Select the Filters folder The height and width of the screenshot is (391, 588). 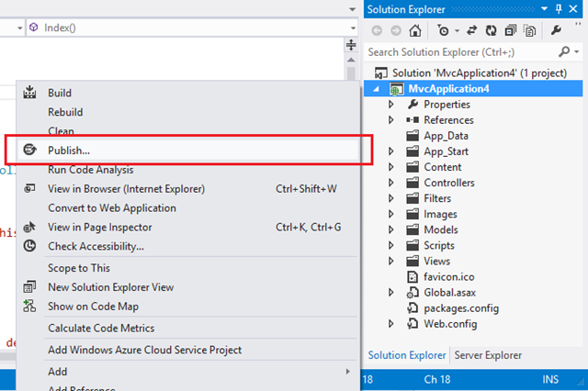tap(437, 198)
